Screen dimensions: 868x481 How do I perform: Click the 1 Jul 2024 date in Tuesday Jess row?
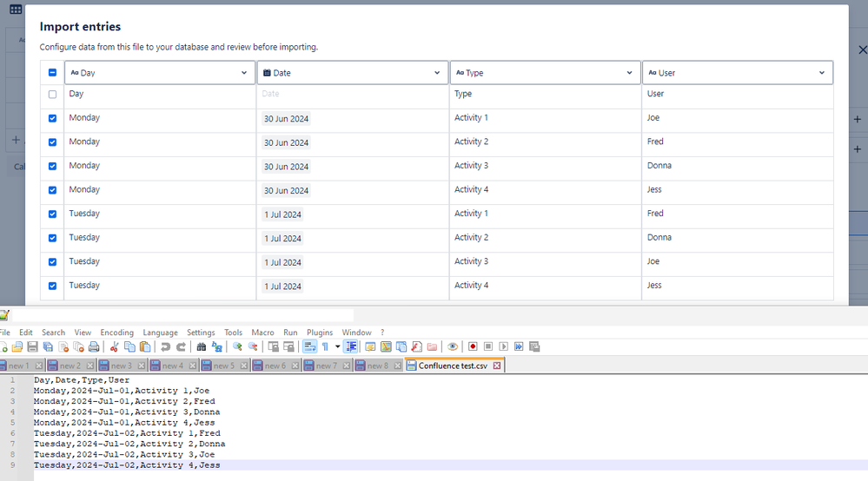point(283,287)
